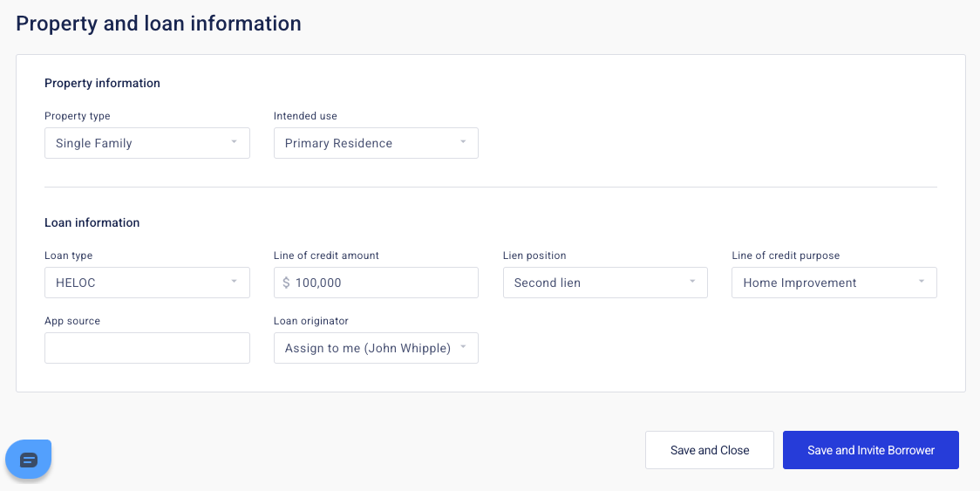This screenshot has width=980, height=491.
Task: Click the Lien position field label
Action: click(534, 256)
